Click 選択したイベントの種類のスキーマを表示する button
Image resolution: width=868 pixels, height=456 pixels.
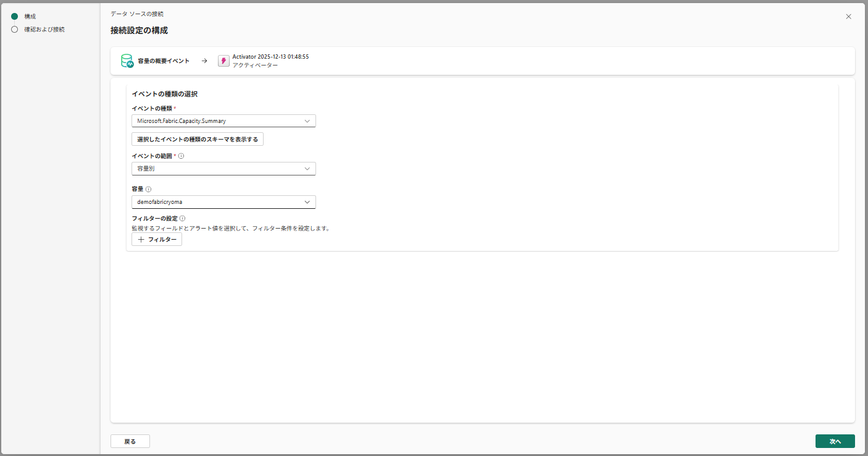point(198,139)
